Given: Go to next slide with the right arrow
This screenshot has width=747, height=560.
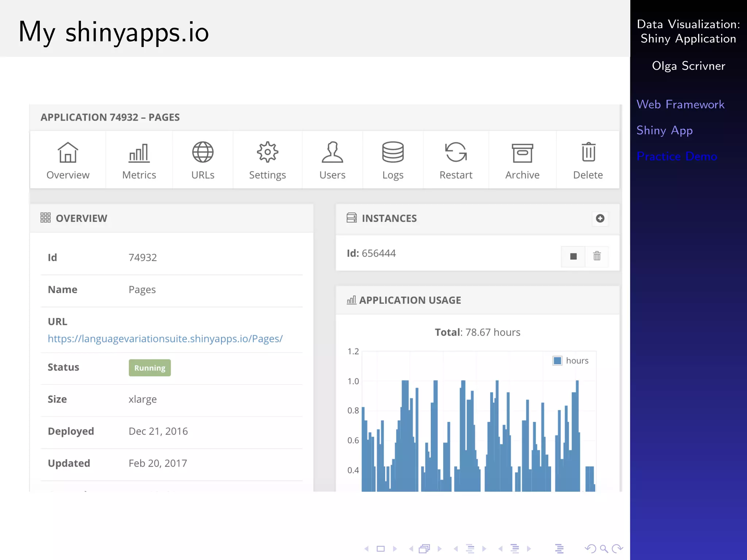Looking at the screenshot, I should [395, 549].
